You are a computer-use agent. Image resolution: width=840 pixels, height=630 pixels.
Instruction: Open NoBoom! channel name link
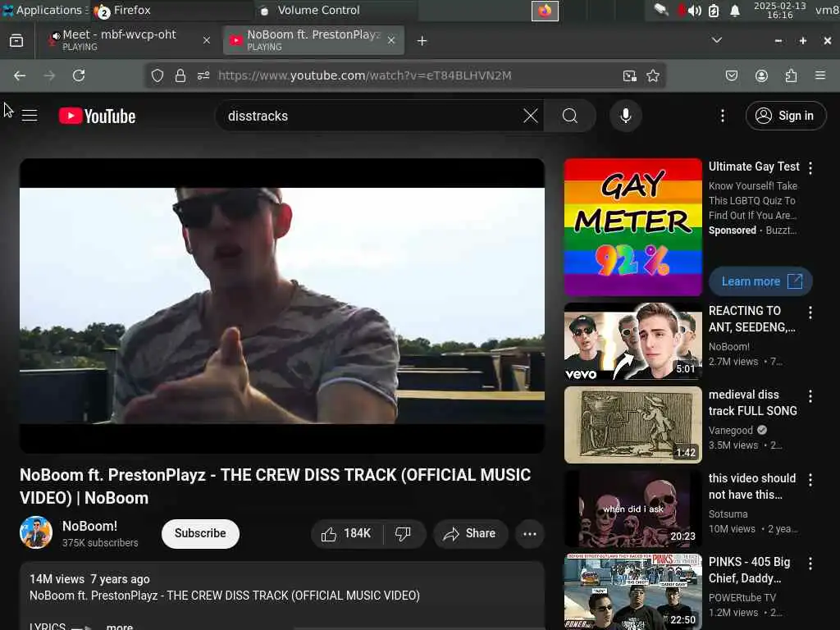pos(89,526)
